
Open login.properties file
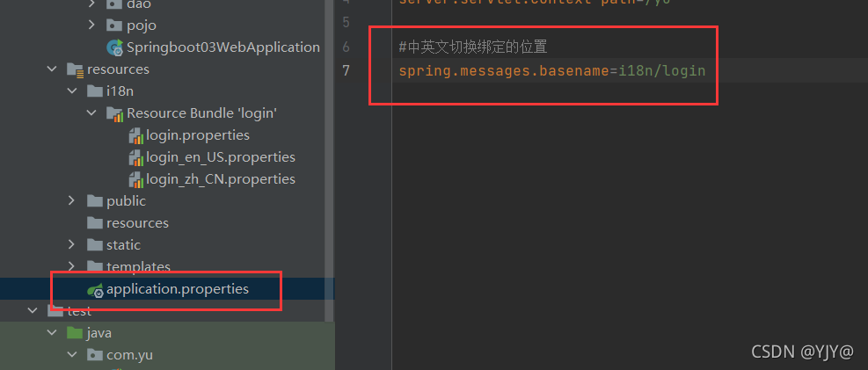click(x=198, y=135)
